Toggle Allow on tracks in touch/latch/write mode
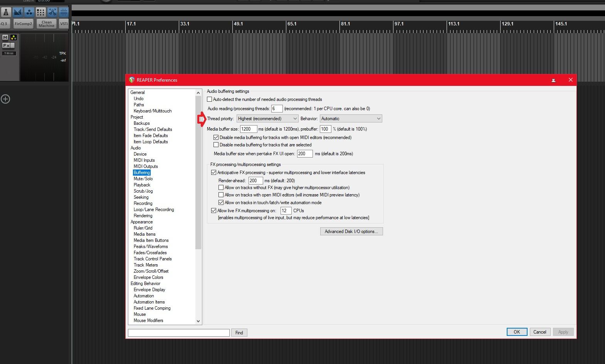 (221, 203)
